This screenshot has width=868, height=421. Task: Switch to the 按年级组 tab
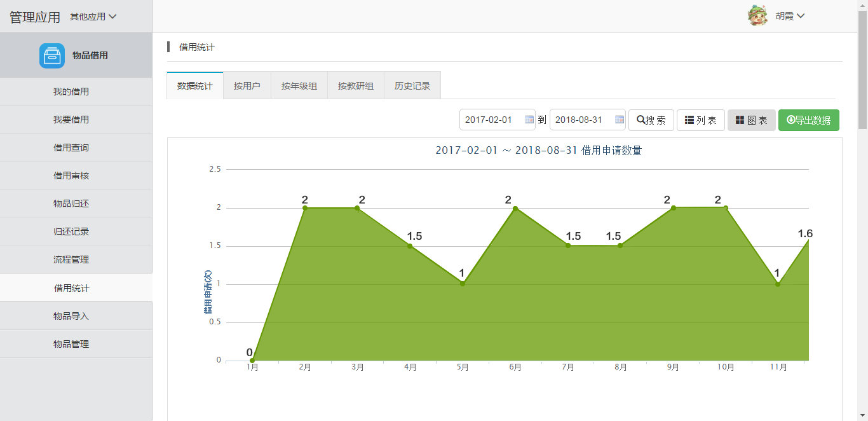[x=299, y=86]
